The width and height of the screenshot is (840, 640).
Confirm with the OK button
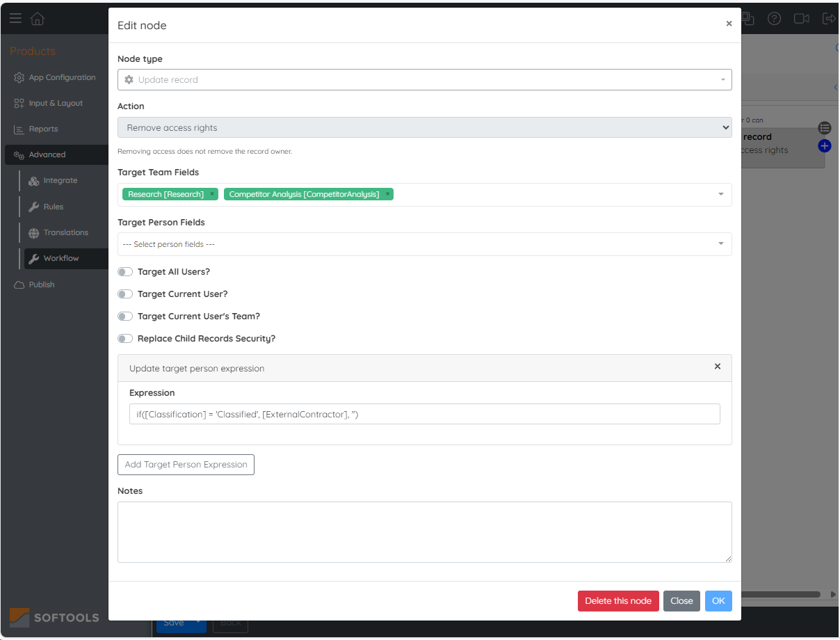pos(718,601)
